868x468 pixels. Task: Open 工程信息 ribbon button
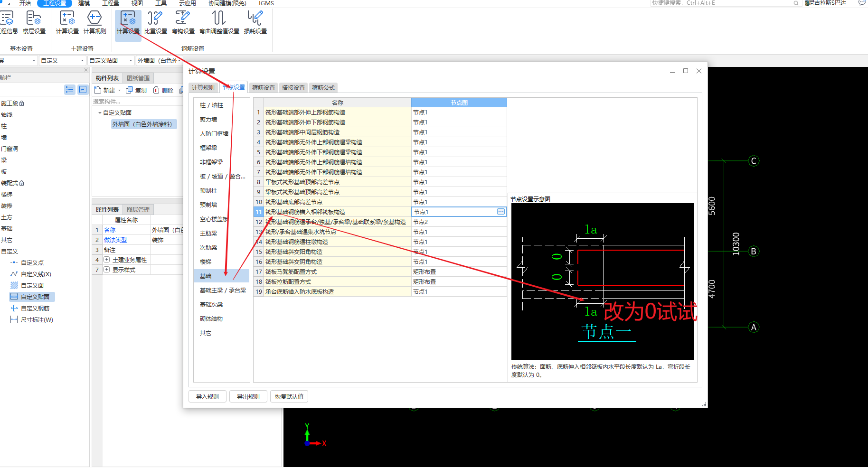(9, 22)
